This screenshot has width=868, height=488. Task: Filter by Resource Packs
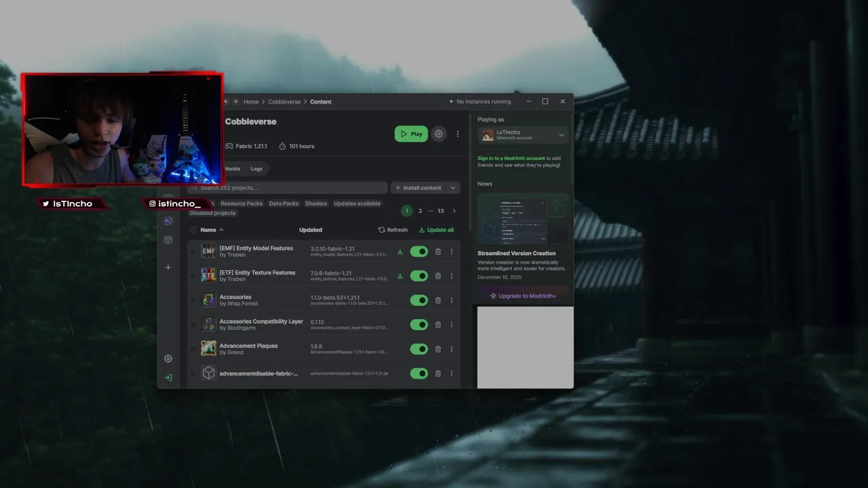click(x=241, y=203)
